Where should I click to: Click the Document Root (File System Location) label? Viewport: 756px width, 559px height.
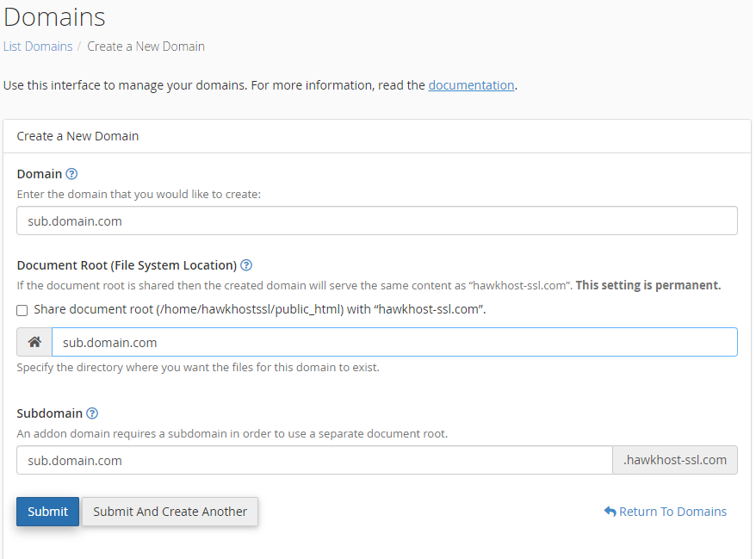127,265
